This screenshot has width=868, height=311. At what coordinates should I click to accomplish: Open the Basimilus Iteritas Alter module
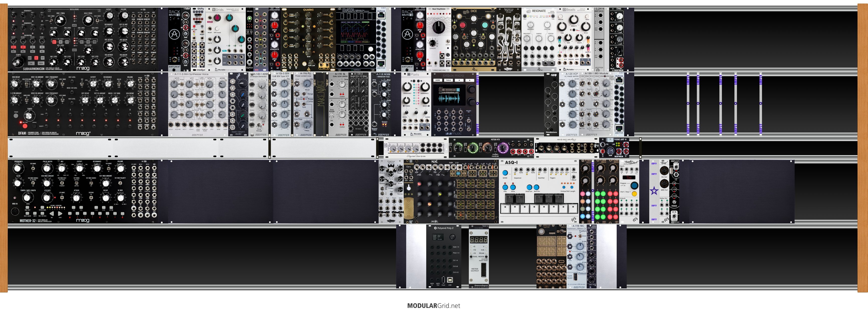pos(509,39)
